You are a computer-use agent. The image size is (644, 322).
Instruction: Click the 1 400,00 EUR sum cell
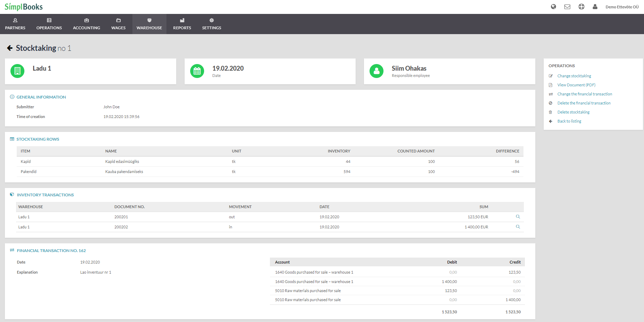[x=476, y=227]
